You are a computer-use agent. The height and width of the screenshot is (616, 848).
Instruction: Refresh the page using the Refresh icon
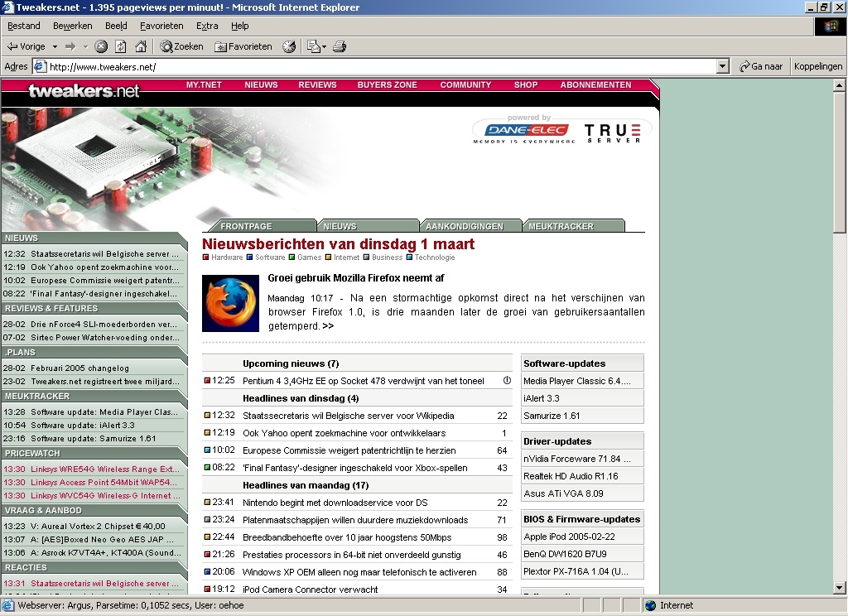(x=121, y=46)
